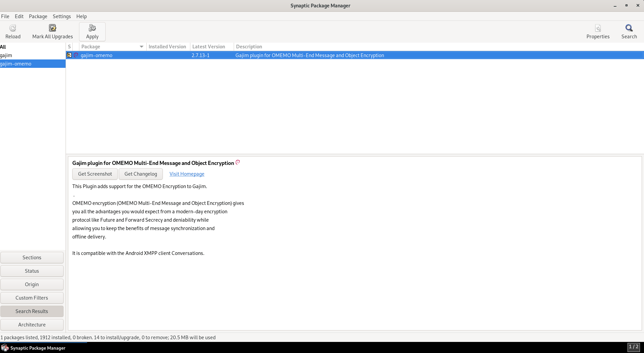
Task: Open the Package menu
Action: [38, 16]
